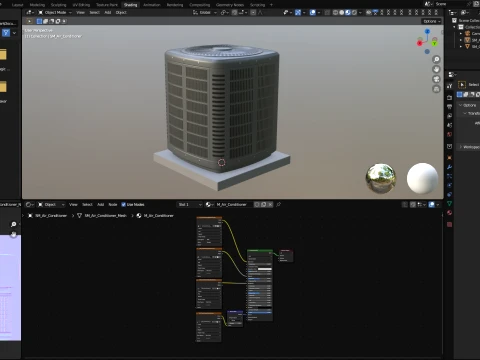Open the node editor type dropdown
This screenshot has height=360, width=480.
[x=30, y=204]
